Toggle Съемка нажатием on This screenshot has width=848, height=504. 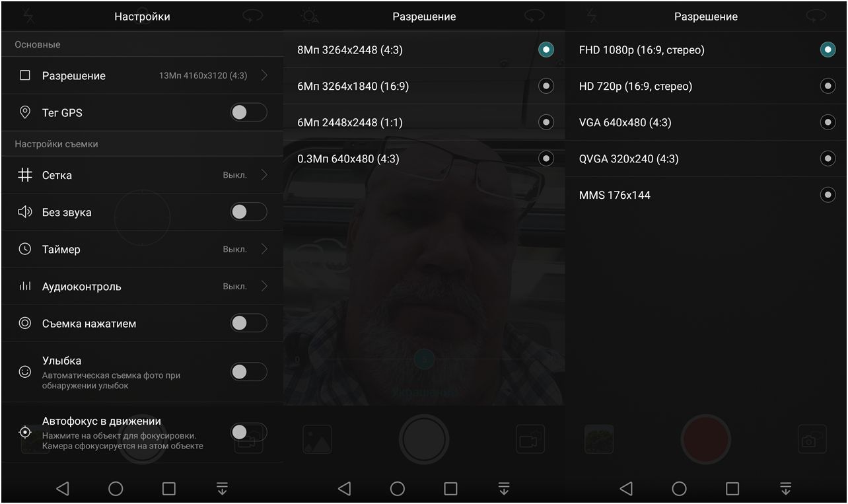(x=249, y=323)
